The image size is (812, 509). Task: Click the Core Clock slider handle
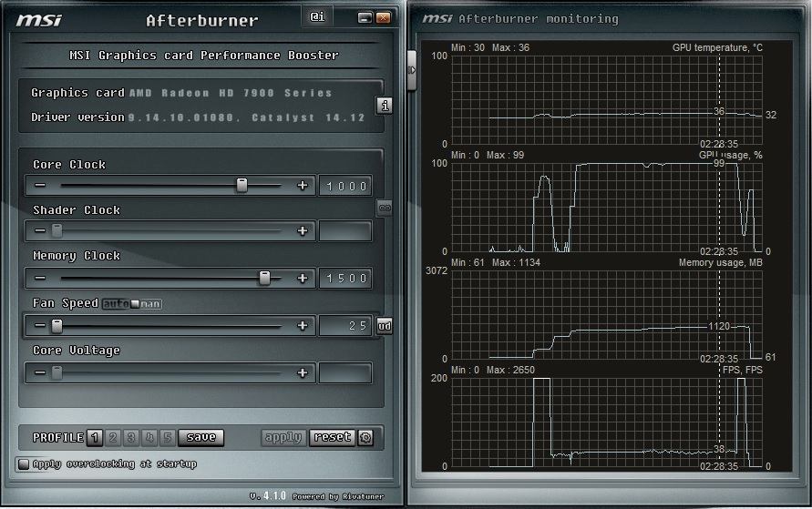click(x=242, y=185)
